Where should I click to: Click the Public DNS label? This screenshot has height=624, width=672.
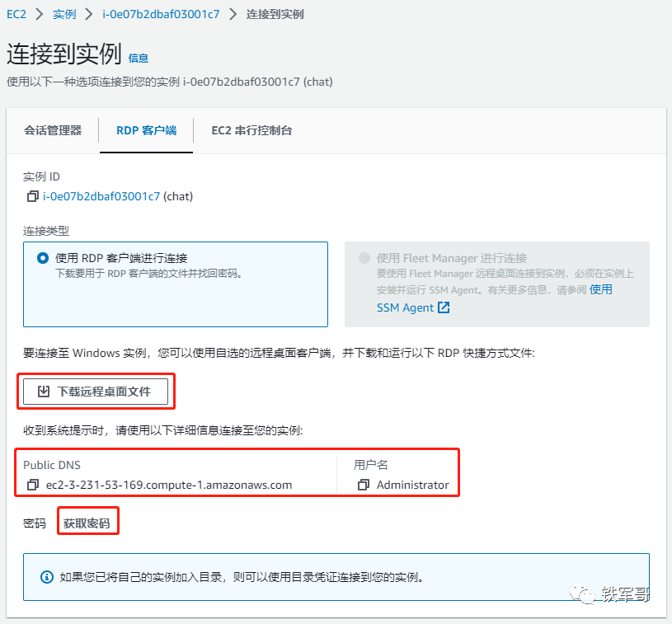(x=52, y=465)
